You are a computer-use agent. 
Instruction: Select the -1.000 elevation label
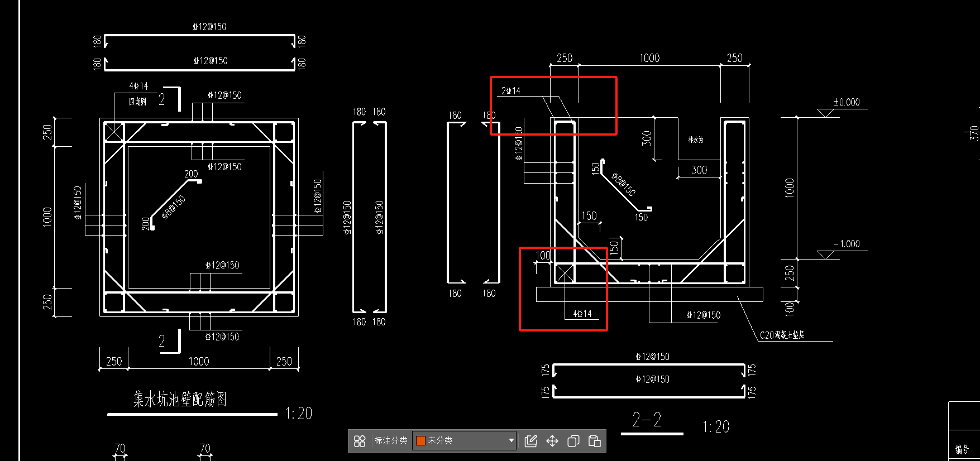(x=847, y=244)
